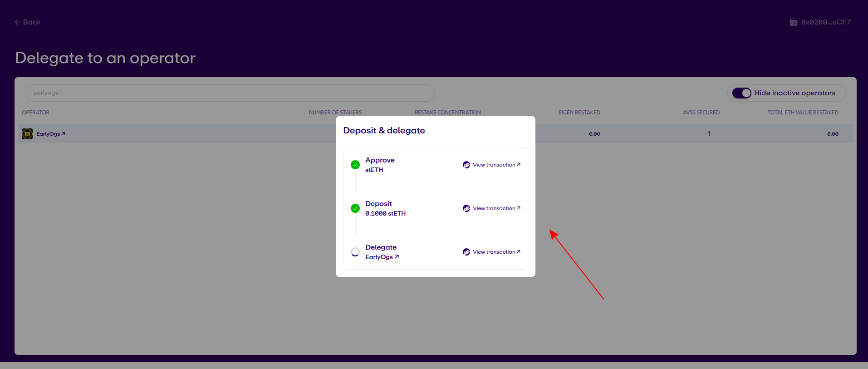
Task: Click explorer icon beside Deposit View transaction
Action: (466, 208)
